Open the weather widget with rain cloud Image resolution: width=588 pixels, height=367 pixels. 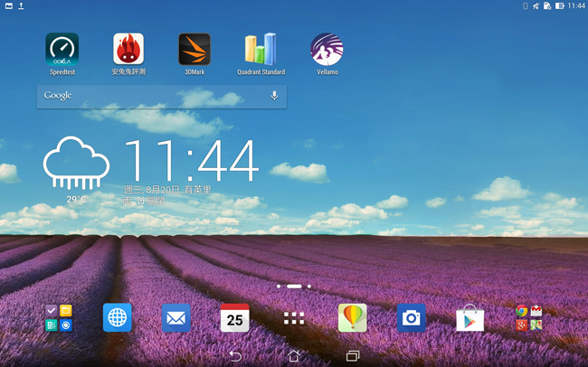tap(76, 167)
